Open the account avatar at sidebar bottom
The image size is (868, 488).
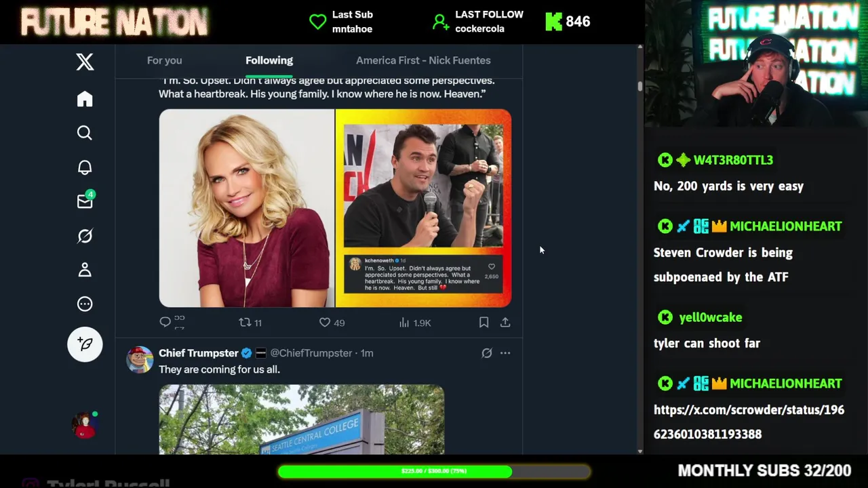click(85, 425)
